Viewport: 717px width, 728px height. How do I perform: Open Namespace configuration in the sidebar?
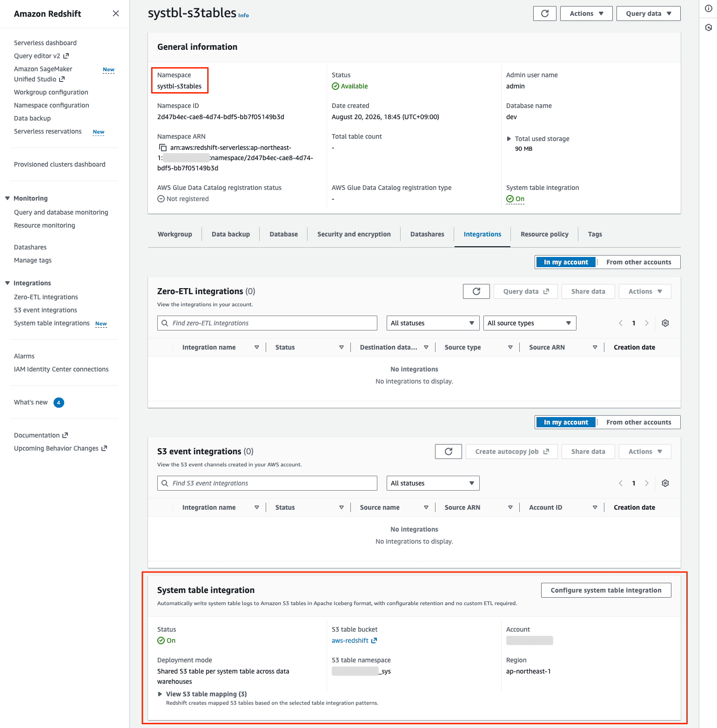click(x=52, y=105)
